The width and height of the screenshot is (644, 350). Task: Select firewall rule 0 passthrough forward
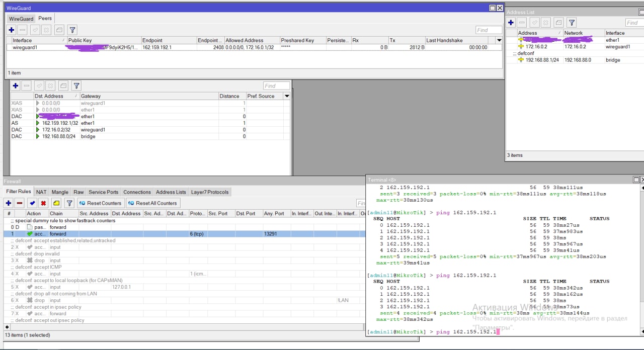pyautogui.click(x=184, y=227)
